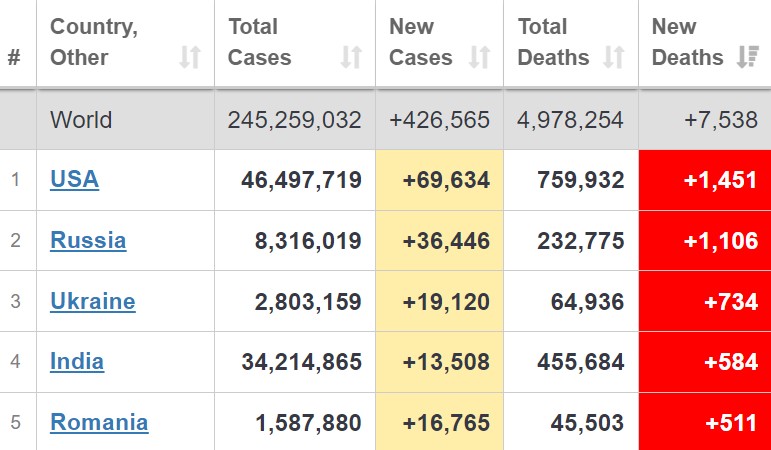The height and width of the screenshot is (450, 771).
Task: Select Ukraine total deaths value 64,936
Action: (x=587, y=301)
